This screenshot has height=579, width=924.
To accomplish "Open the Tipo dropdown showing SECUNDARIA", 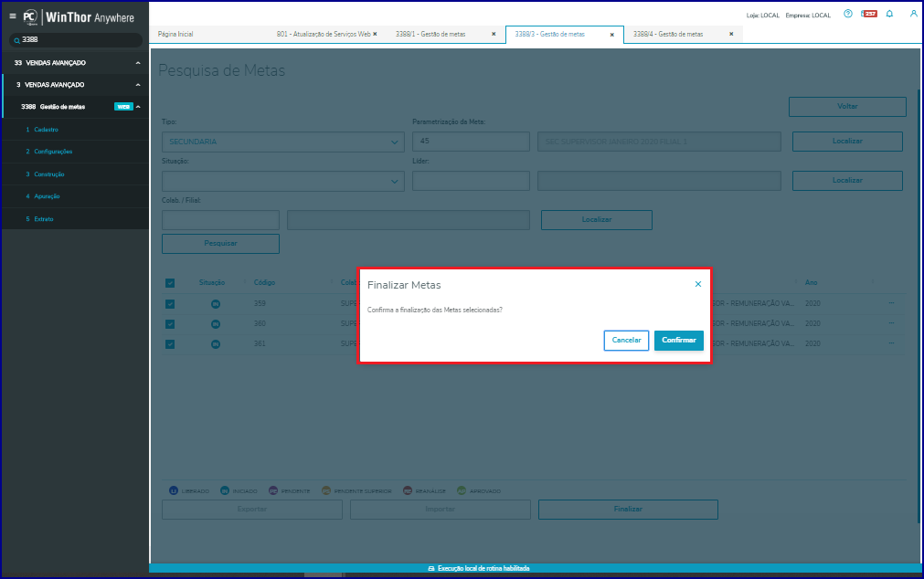I will pos(282,142).
